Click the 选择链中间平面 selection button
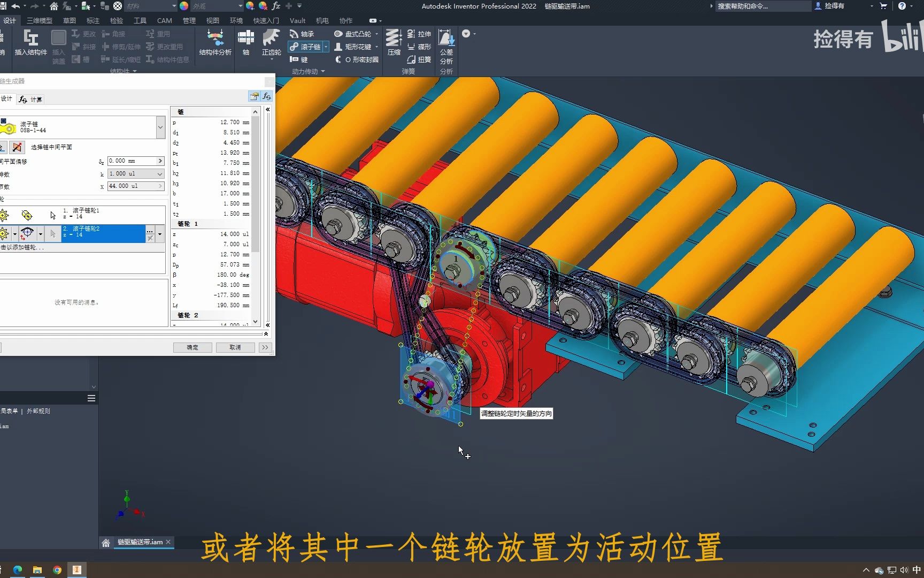This screenshot has width=924, height=578. [4, 147]
